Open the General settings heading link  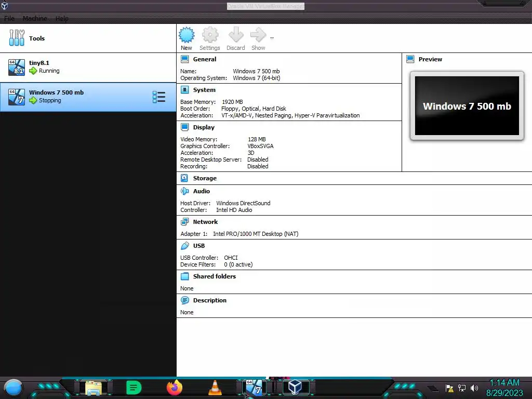click(x=205, y=59)
